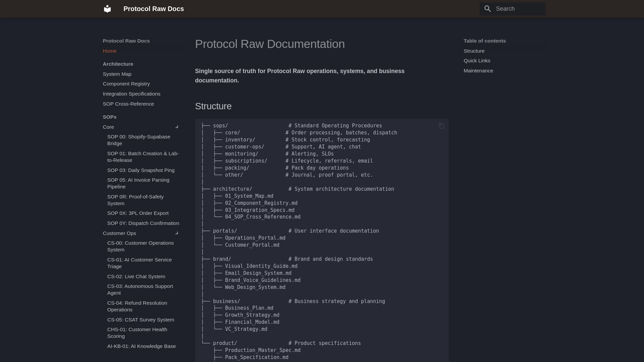Copy the Structure code block to clipboard
This screenshot has width=644, height=362.
tap(441, 126)
